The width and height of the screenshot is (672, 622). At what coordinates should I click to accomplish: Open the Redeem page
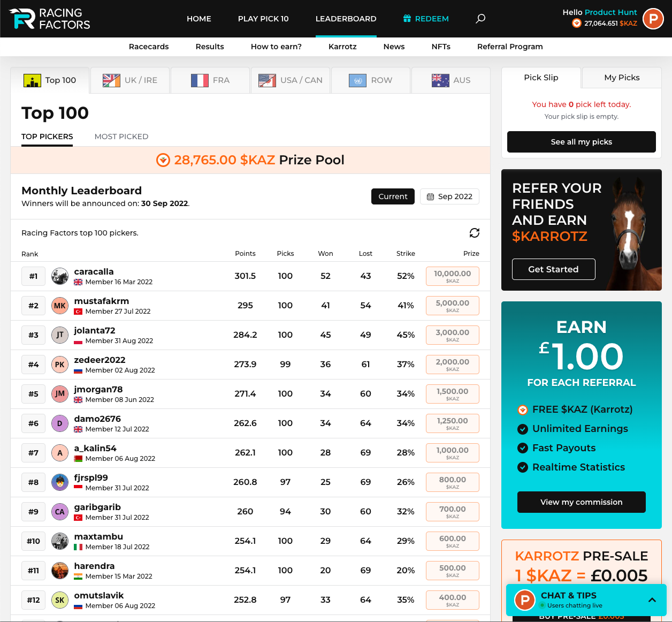pos(426,19)
